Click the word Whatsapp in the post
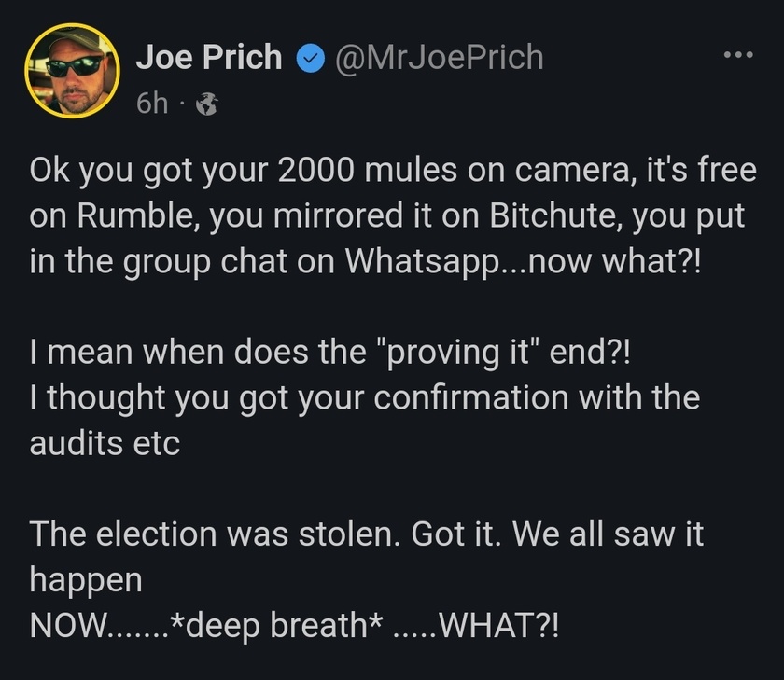 pos(423,262)
